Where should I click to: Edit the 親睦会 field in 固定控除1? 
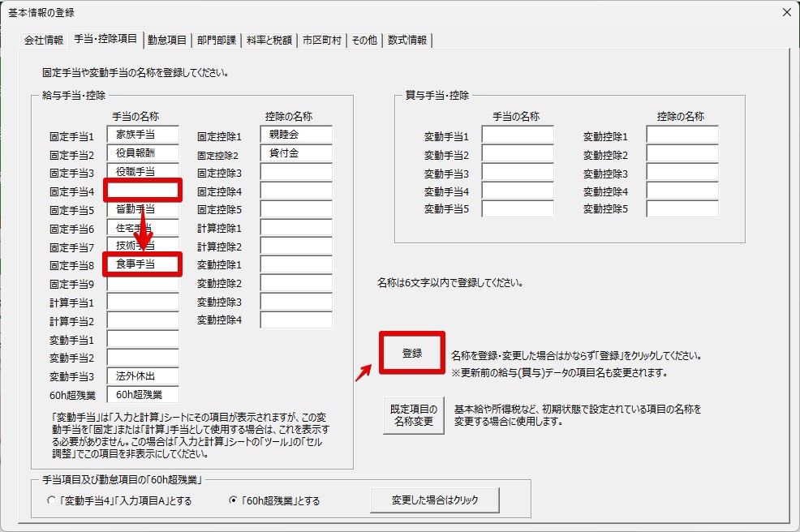pyautogui.click(x=296, y=135)
